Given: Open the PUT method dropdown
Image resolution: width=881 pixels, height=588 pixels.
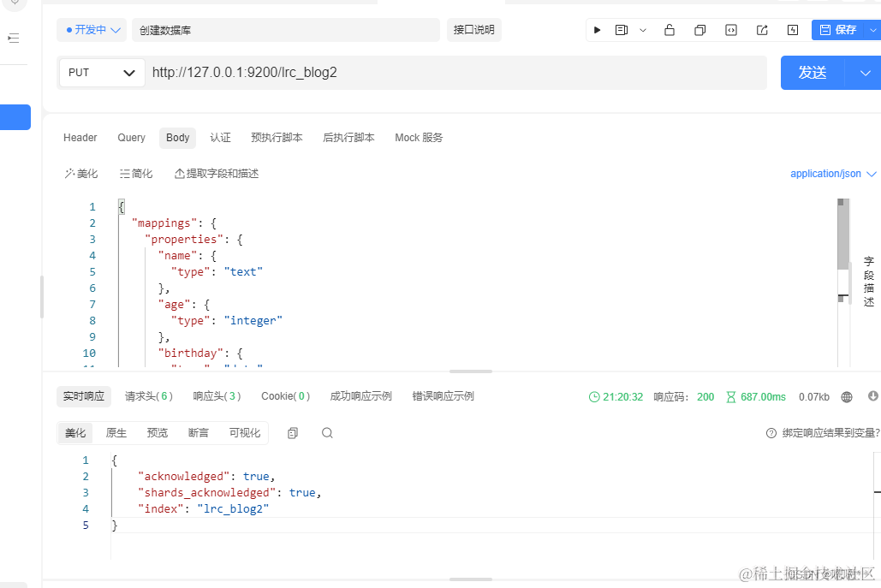Looking at the screenshot, I should pyautogui.click(x=102, y=73).
